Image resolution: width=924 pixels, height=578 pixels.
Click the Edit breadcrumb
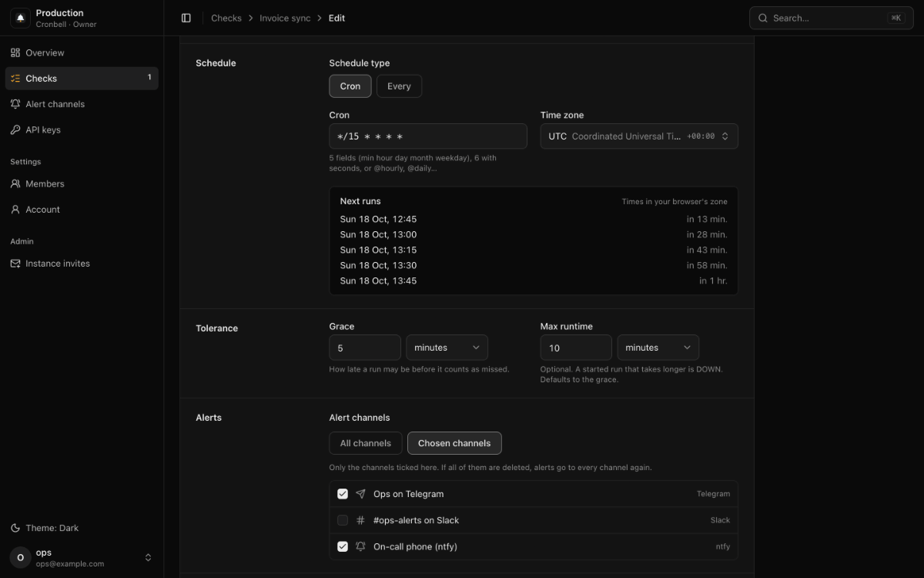336,18
